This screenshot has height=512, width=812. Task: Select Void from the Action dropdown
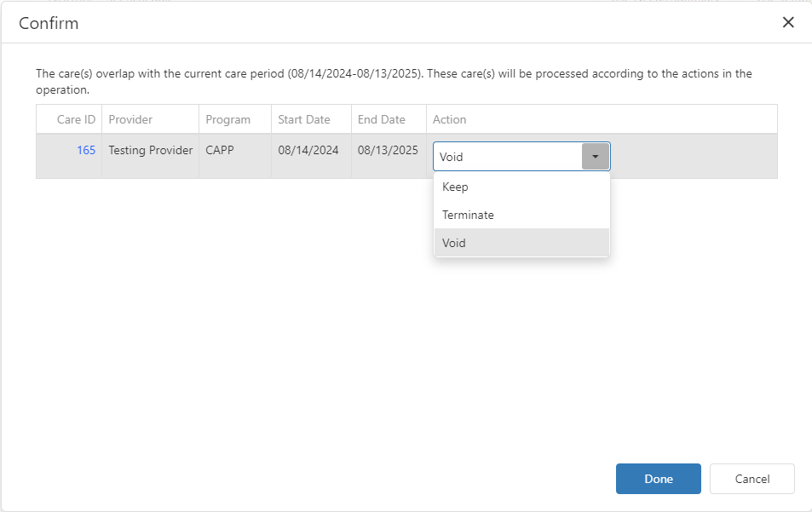tap(453, 243)
